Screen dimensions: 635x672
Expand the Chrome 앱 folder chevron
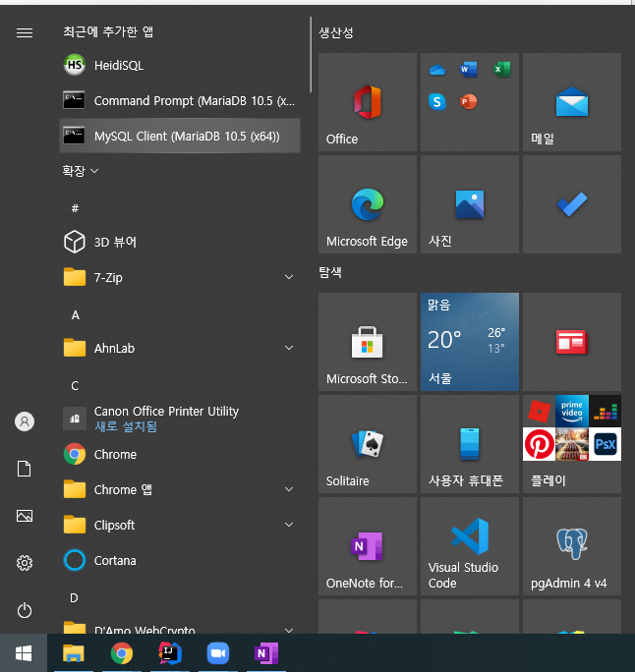(x=289, y=489)
